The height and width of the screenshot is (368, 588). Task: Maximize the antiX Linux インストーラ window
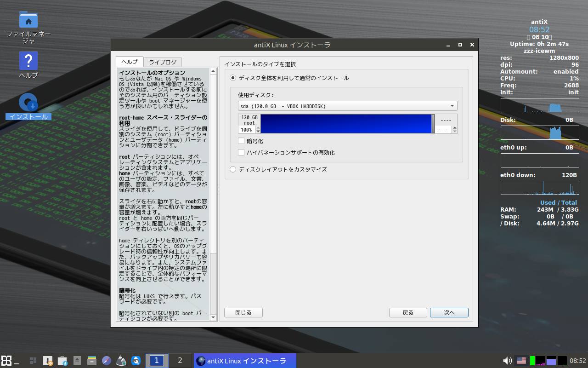(460, 45)
